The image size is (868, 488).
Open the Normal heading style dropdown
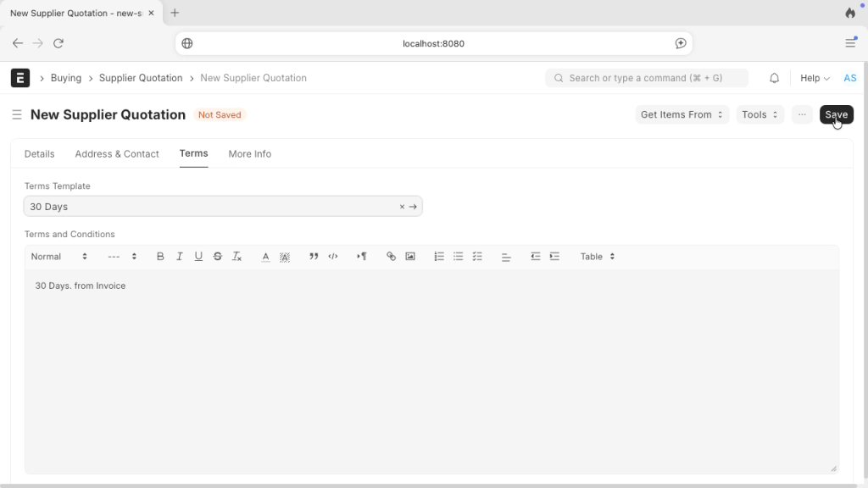[x=58, y=257]
